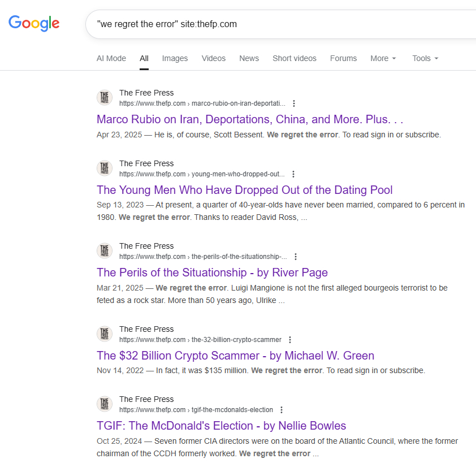Open three-dot menu for Crypto Scammer result
The height and width of the screenshot is (476, 476).
tap(290, 340)
